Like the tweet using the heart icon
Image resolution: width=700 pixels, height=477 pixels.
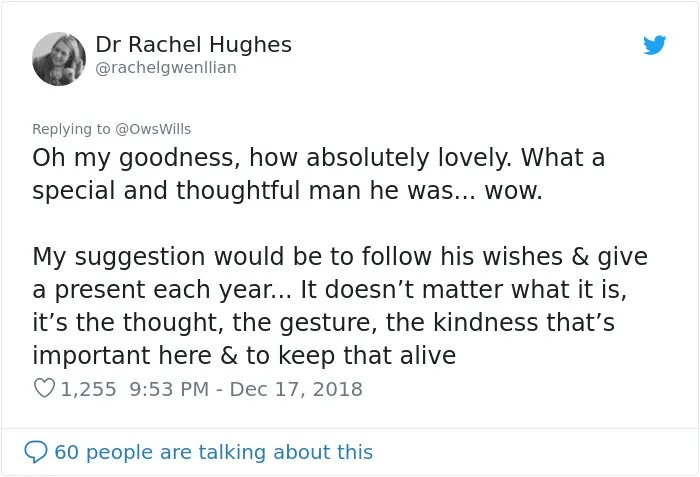44,389
